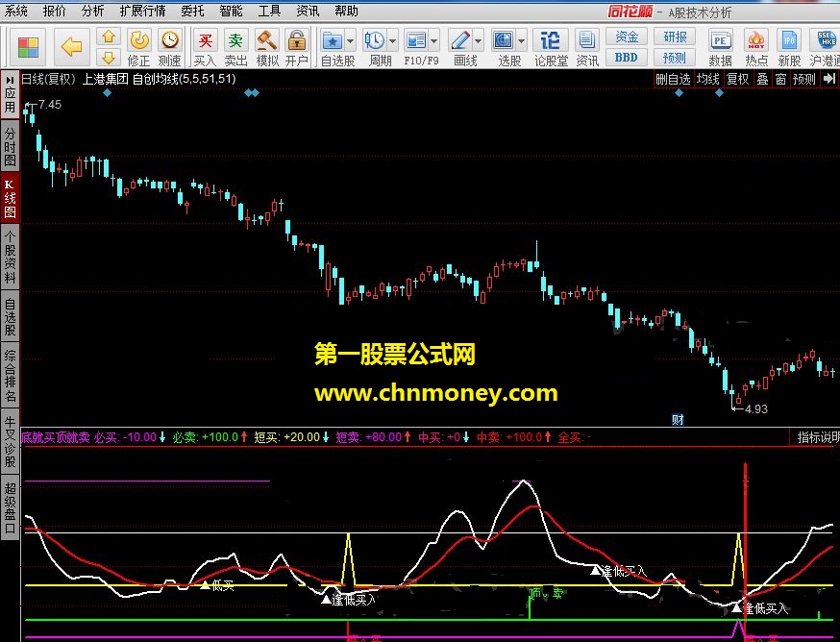The height and width of the screenshot is (642, 840).
Task: Open 指标说明 indicator description
Action: pyautogui.click(x=815, y=437)
